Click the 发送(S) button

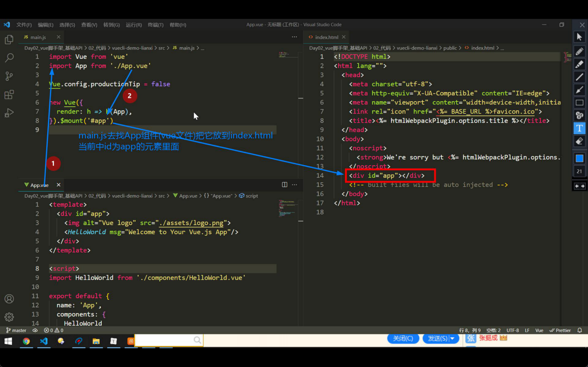437,338
